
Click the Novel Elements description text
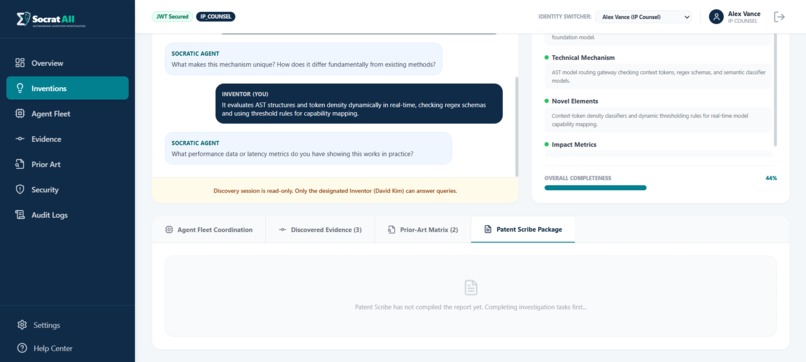[x=650, y=120]
